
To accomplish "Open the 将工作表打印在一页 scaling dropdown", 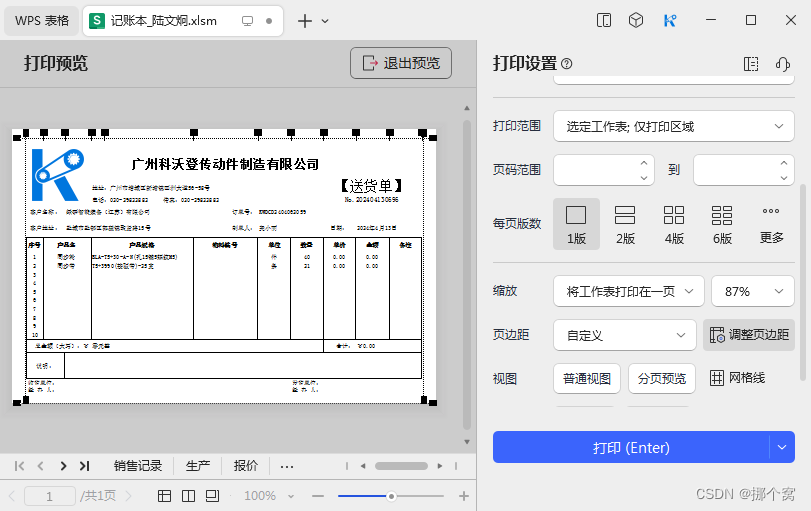I will [x=628, y=291].
